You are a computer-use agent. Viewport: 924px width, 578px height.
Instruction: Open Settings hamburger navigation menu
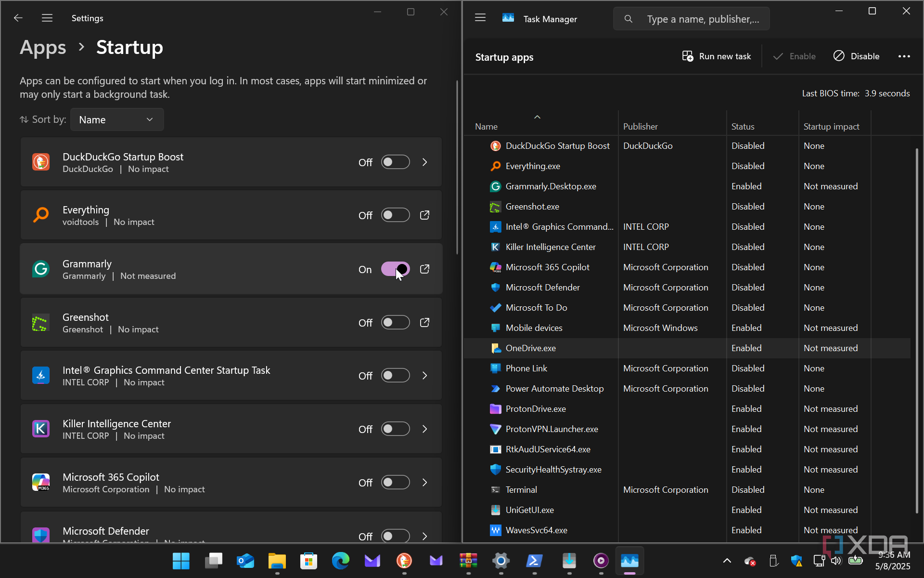[x=47, y=18]
